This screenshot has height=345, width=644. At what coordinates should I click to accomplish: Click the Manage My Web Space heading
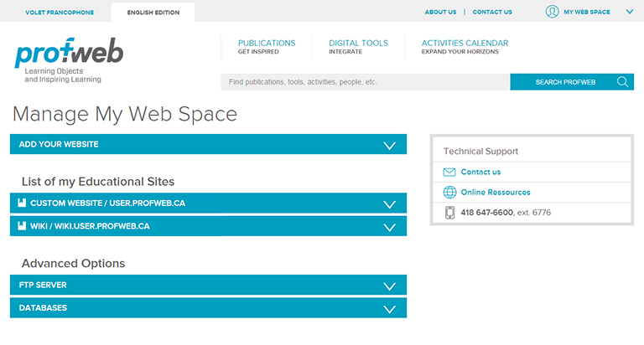(x=125, y=114)
